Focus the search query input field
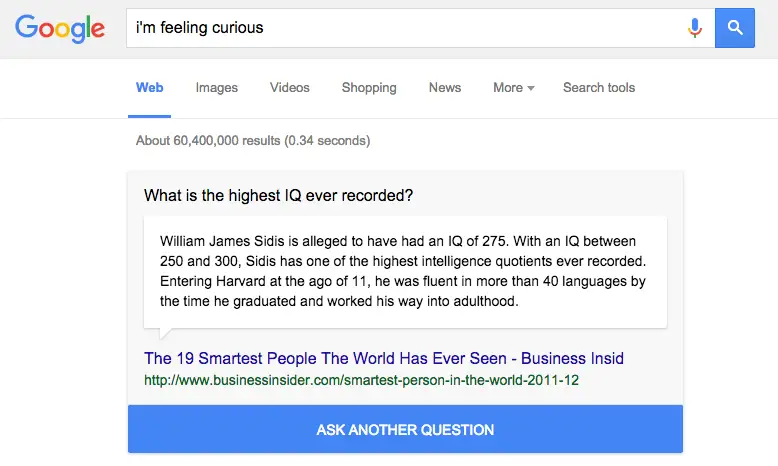Image resolution: width=778 pixels, height=466 pixels. [400, 28]
